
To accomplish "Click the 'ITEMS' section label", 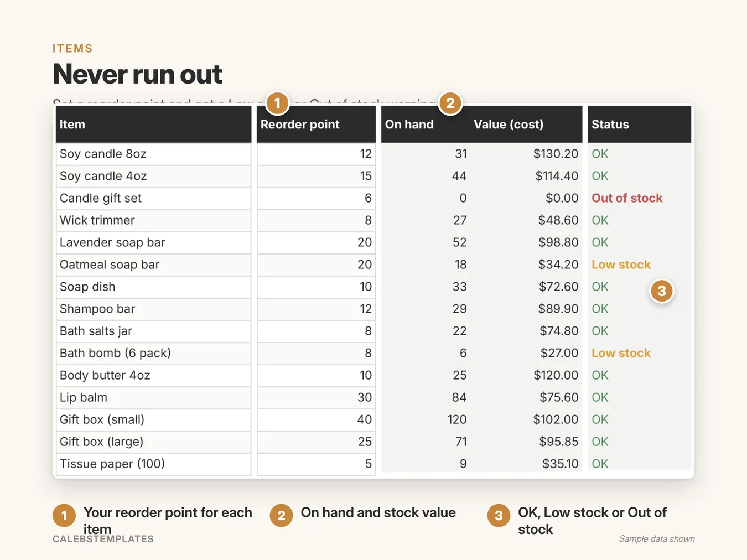I will coord(72,49).
